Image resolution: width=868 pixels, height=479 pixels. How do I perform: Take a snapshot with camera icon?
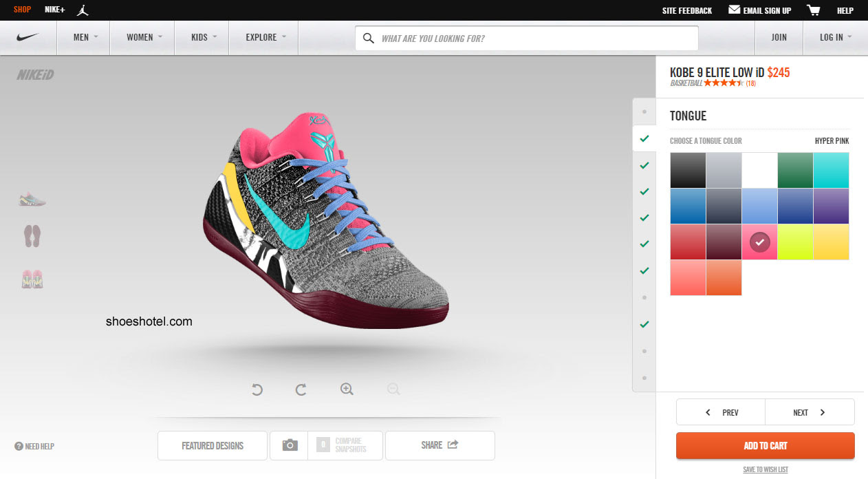pyautogui.click(x=290, y=445)
